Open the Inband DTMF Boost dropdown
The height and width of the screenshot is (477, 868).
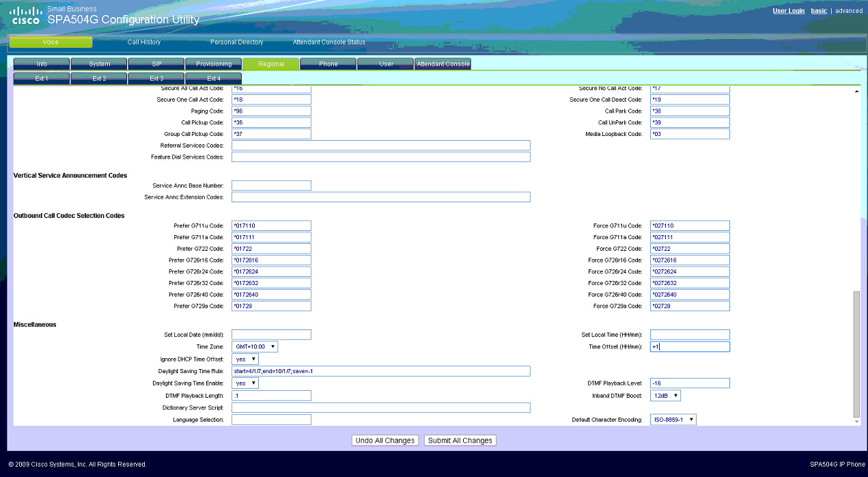tap(665, 396)
